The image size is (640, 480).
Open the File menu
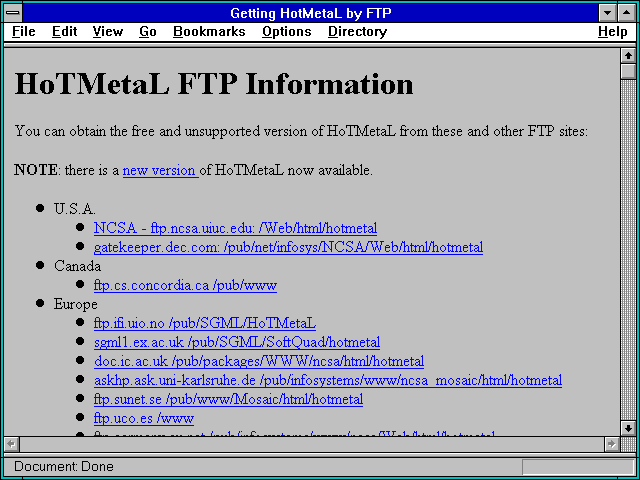tap(24, 31)
